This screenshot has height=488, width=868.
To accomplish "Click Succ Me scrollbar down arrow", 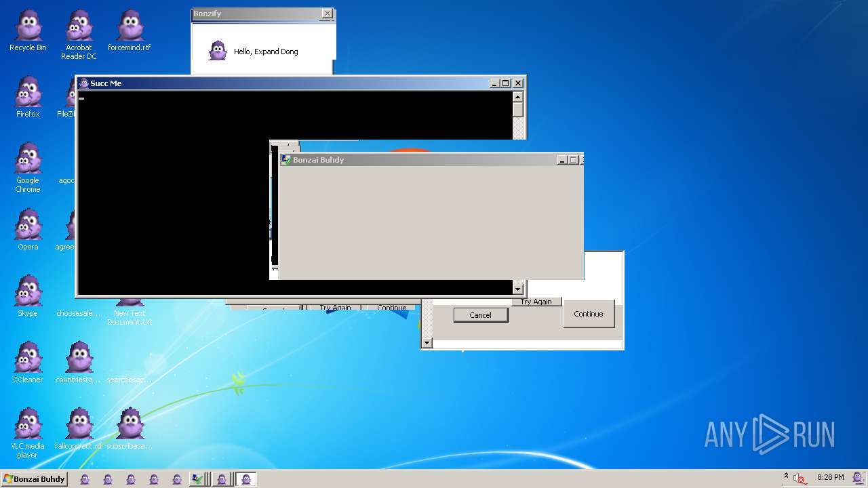I will point(518,289).
